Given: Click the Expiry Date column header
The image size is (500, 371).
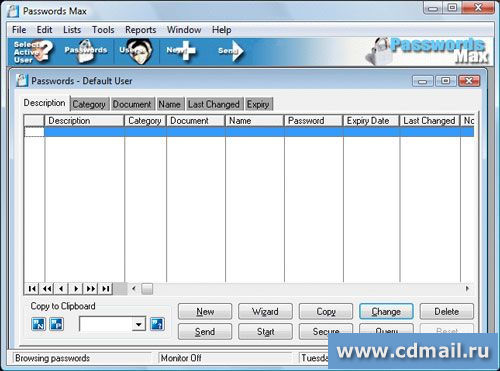Looking at the screenshot, I should [371, 121].
